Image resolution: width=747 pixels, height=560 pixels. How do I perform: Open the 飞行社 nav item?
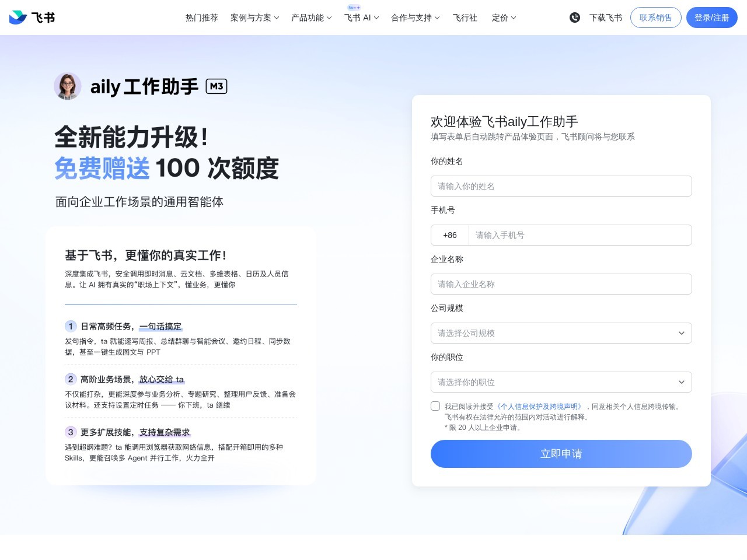(465, 17)
